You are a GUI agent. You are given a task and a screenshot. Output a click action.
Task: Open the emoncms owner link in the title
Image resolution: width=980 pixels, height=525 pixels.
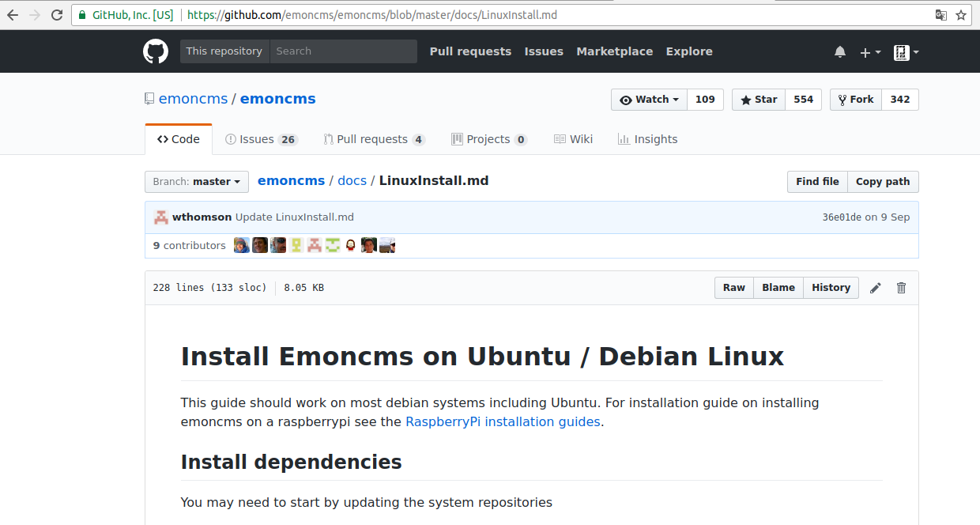click(193, 99)
